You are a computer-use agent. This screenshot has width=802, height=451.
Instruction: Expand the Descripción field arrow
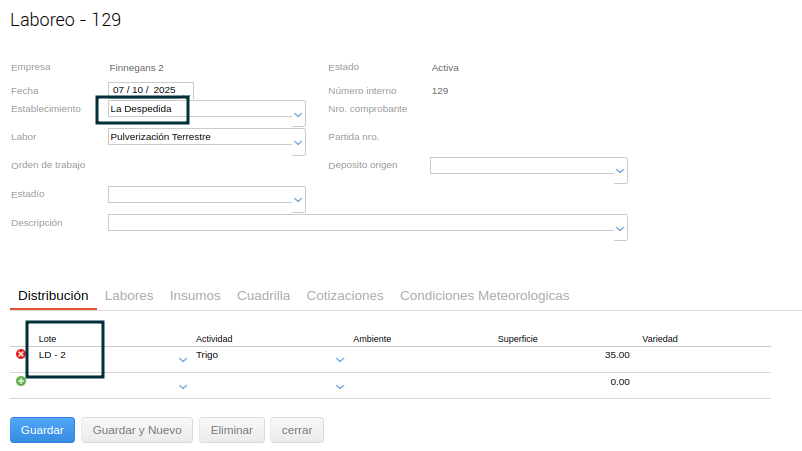pyautogui.click(x=620, y=230)
